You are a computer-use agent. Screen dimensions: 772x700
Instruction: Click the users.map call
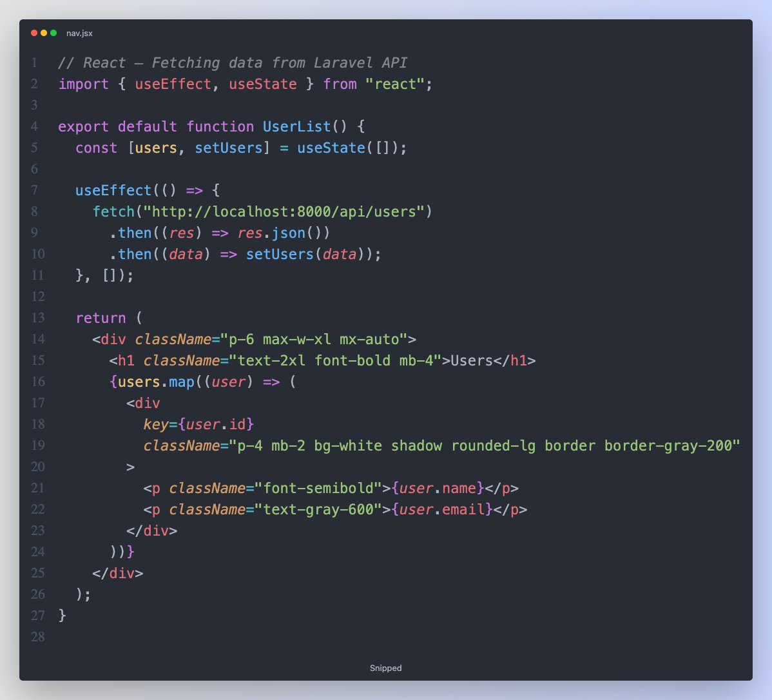coord(155,382)
